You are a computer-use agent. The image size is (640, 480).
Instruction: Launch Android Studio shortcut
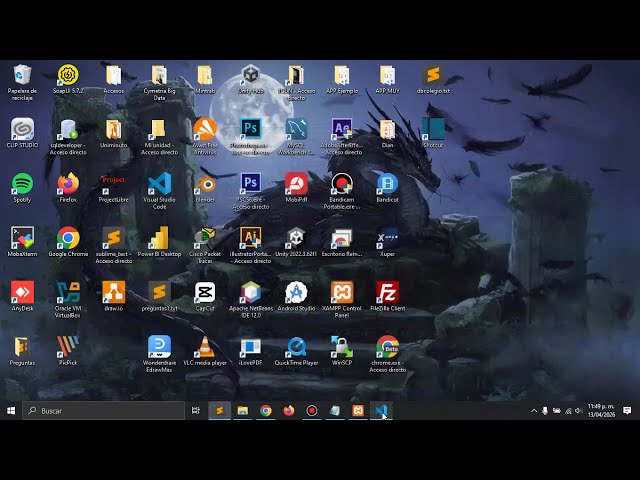[296, 296]
